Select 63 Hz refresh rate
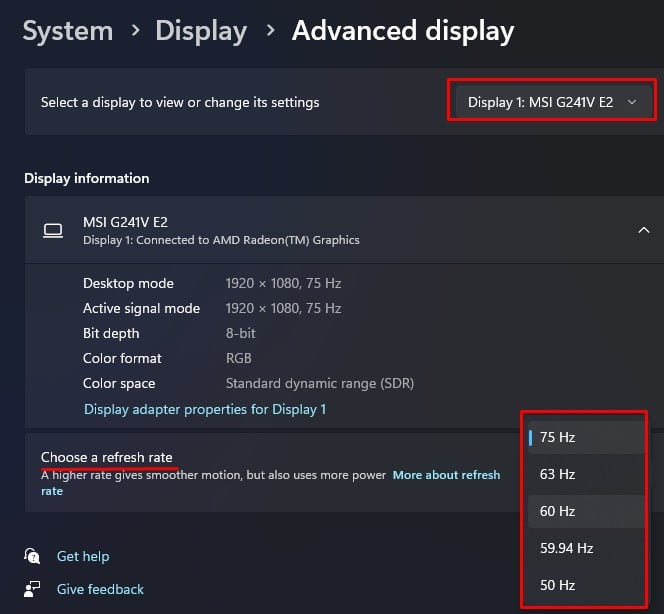The image size is (664, 614). (586, 474)
